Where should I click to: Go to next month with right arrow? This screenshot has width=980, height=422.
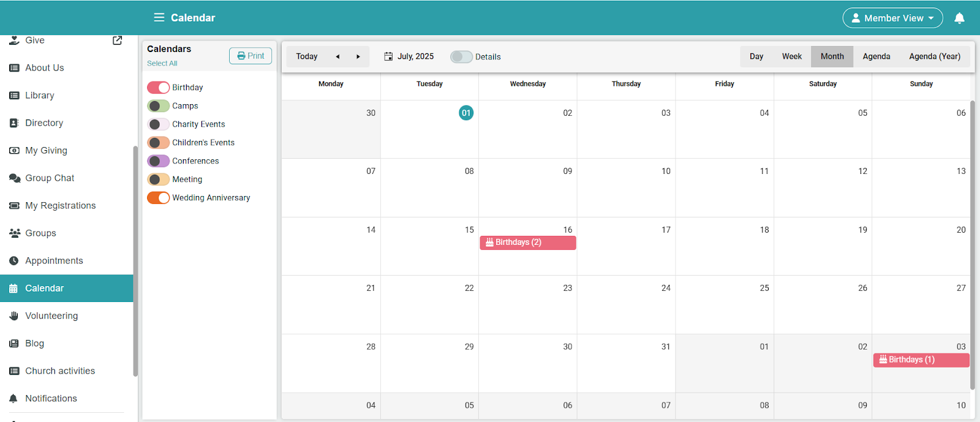click(x=358, y=56)
